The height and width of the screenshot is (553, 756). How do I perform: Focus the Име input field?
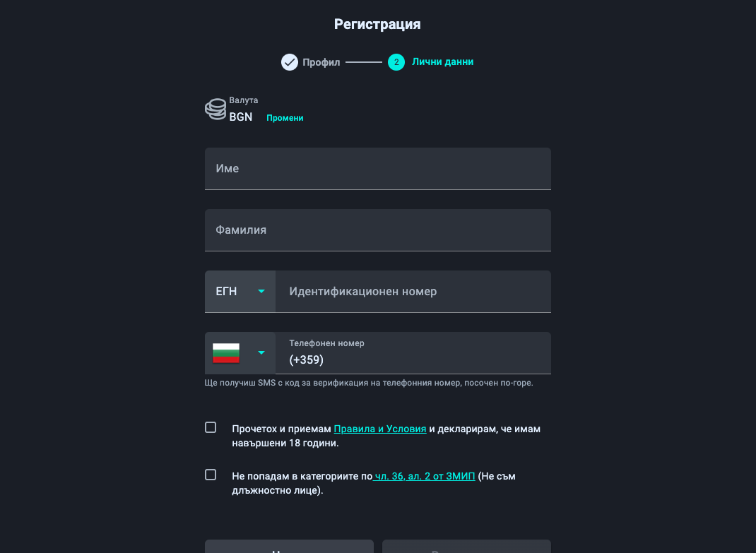click(378, 169)
